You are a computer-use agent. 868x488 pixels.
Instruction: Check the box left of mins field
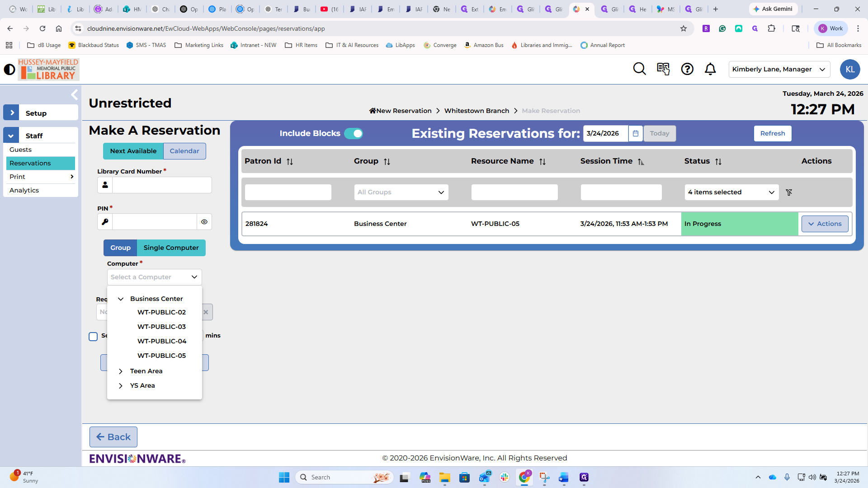(x=93, y=337)
